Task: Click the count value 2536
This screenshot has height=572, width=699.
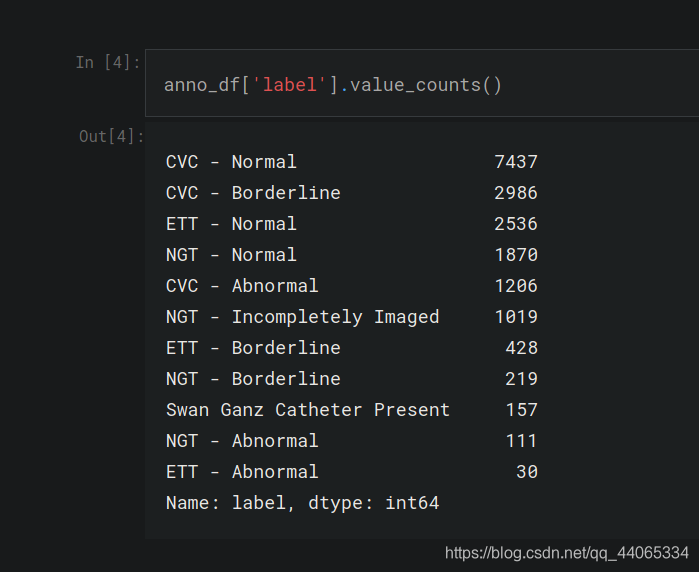Action: pos(516,224)
